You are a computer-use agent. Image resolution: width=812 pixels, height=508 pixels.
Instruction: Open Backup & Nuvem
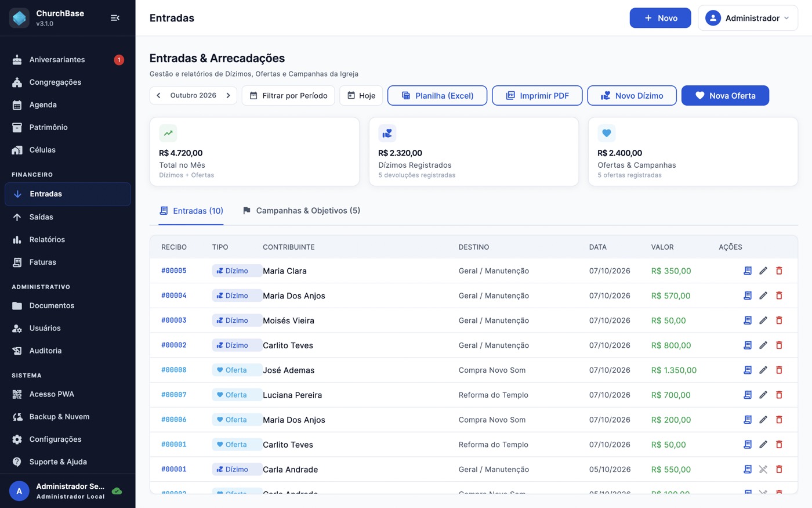[x=68, y=417]
